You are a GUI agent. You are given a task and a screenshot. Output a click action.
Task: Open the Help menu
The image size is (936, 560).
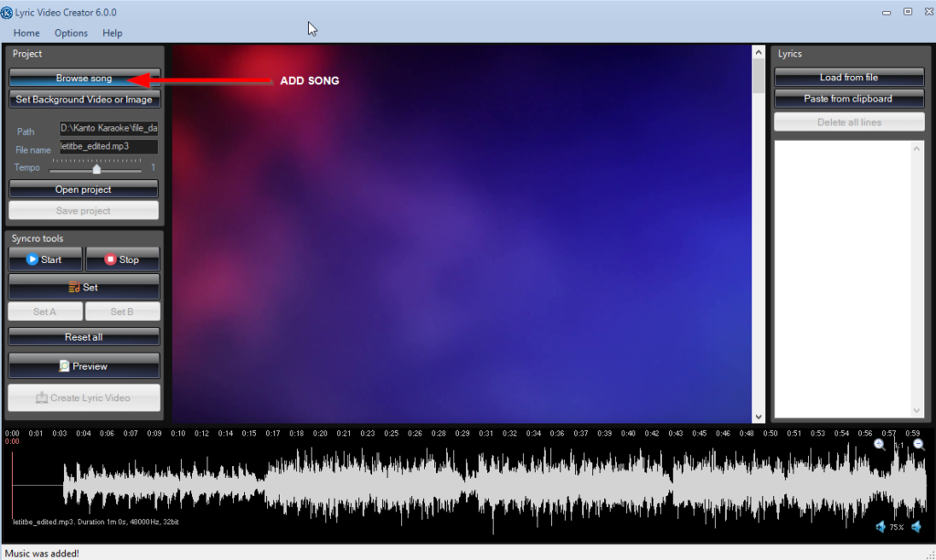point(112,33)
